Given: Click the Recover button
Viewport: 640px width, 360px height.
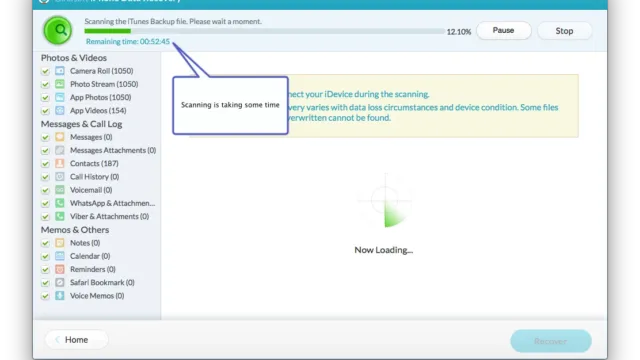Looking at the screenshot, I should coord(551,341).
